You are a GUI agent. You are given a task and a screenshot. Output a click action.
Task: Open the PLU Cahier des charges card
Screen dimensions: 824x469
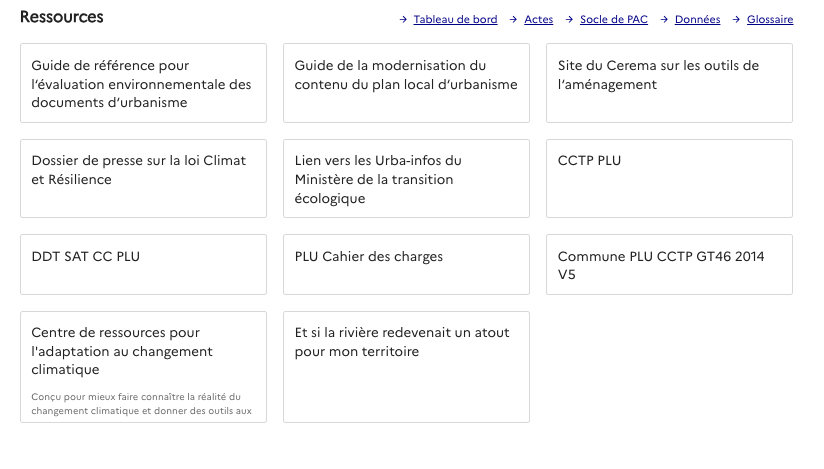[x=406, y=264]
